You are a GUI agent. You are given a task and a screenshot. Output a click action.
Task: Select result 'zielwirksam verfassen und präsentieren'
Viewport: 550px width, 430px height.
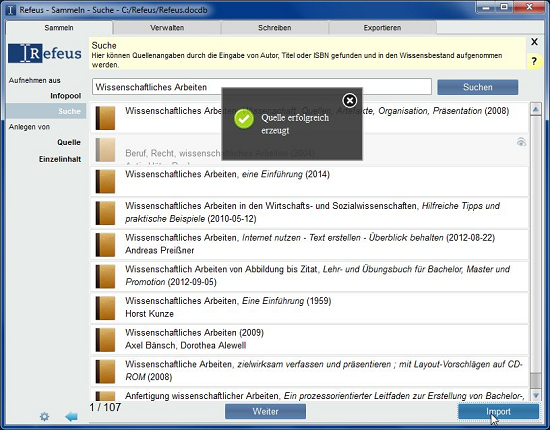click(309, 371)
